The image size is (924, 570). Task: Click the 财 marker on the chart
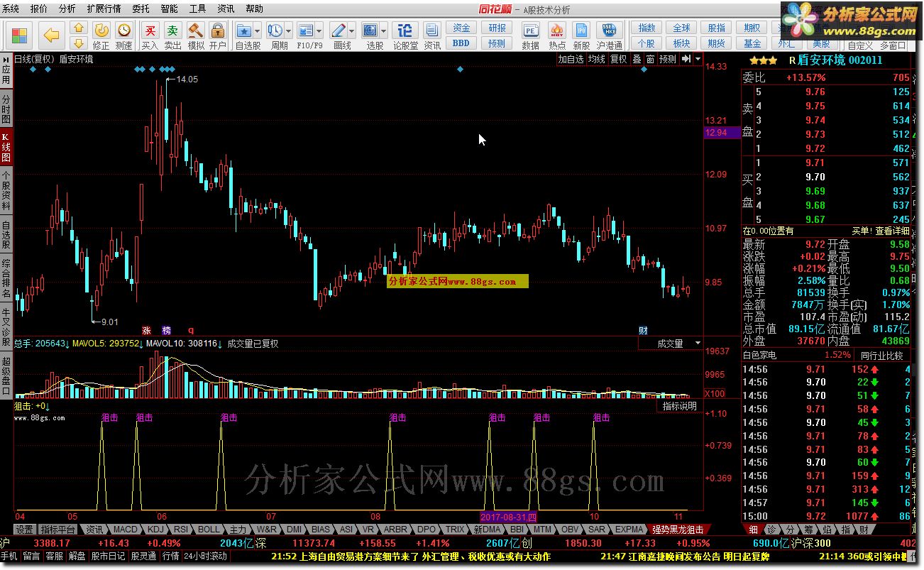[x=643, y=330]
